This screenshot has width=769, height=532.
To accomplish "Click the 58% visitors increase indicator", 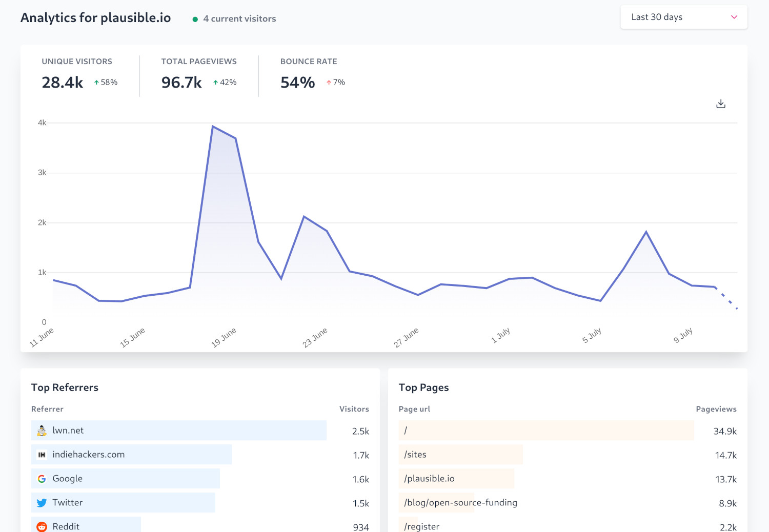I will point(106,82).
